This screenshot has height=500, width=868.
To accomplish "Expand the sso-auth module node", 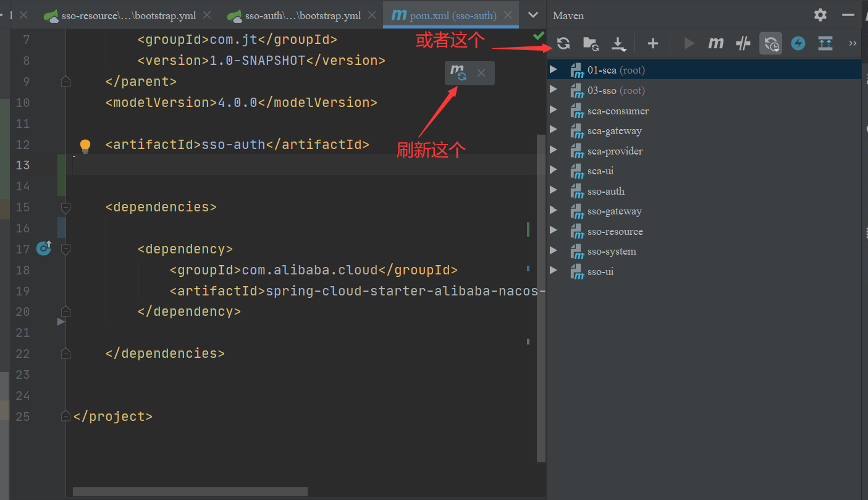I will pos(554,191).
